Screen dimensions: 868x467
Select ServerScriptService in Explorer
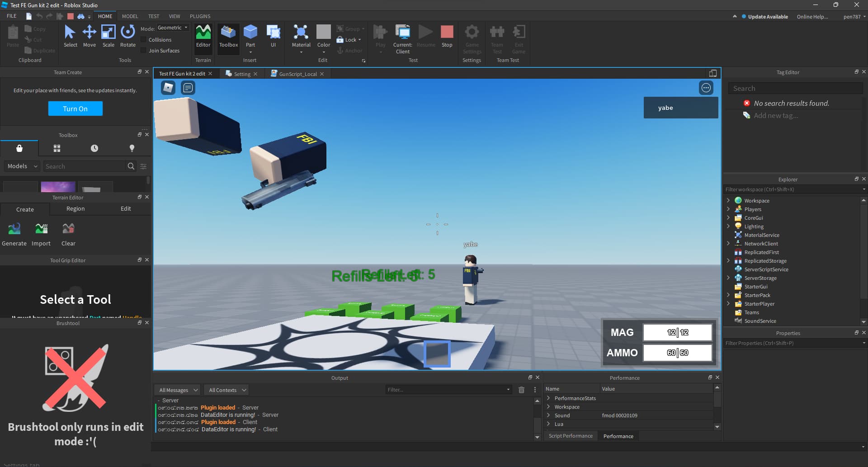pos(766,269)
